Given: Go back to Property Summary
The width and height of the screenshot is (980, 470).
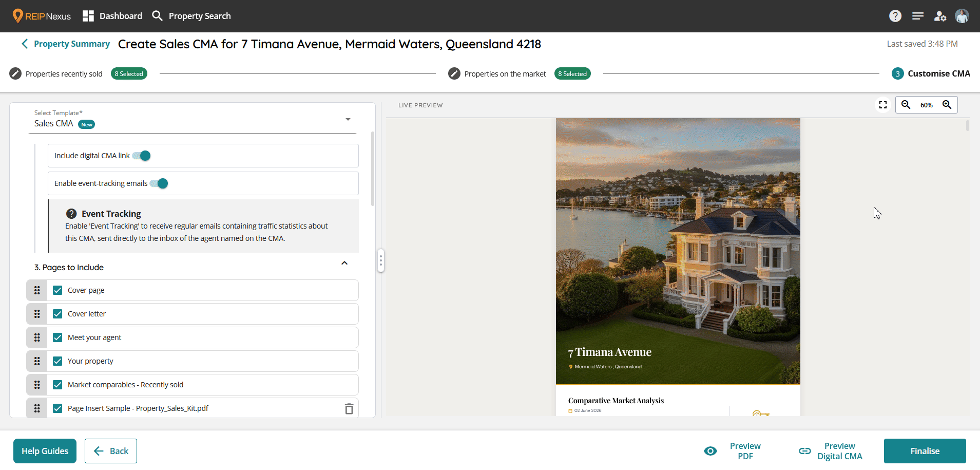Looking at the screenshot, I should 65,44.
